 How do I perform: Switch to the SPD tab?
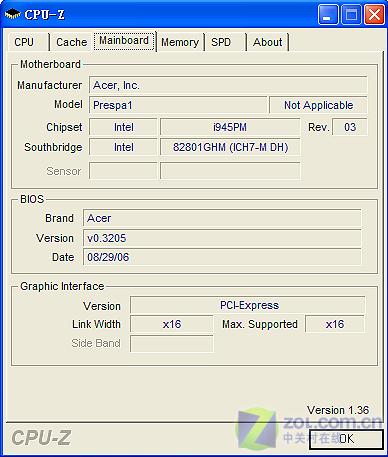(x=225, y=42)
